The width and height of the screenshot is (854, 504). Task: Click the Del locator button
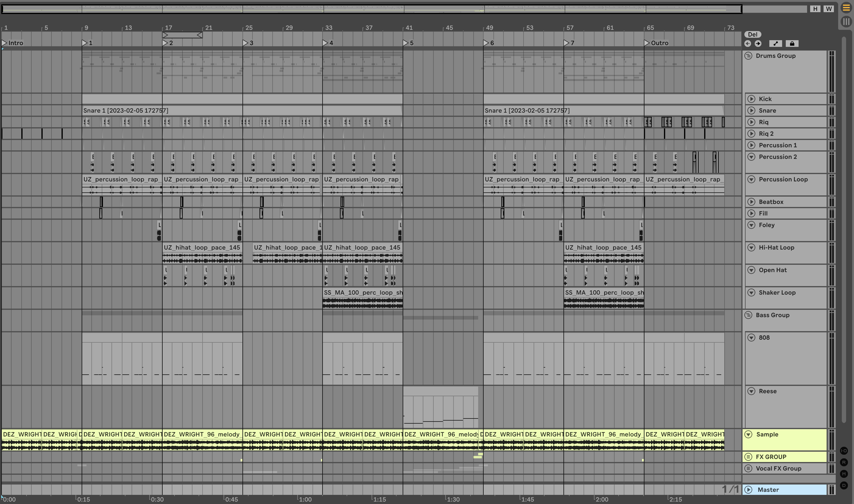click(x=752, y=34)
